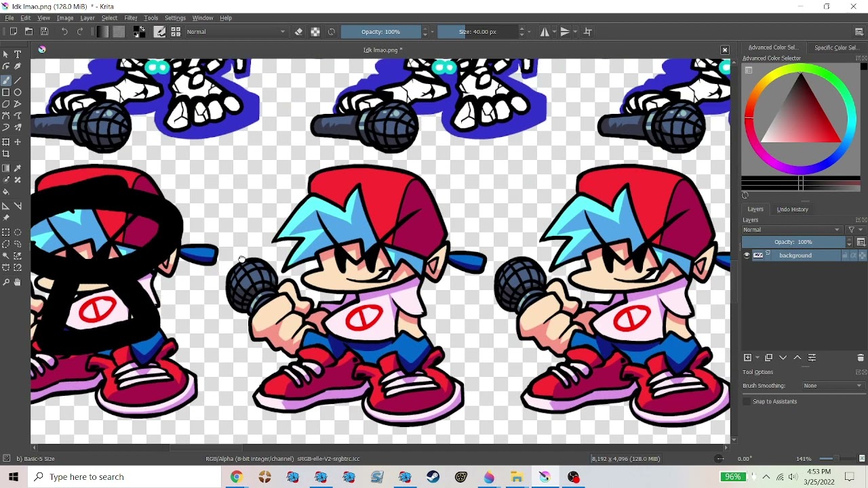
Task: Open the horizontal mirror options dropdown arrow
Action: point(554,32)
